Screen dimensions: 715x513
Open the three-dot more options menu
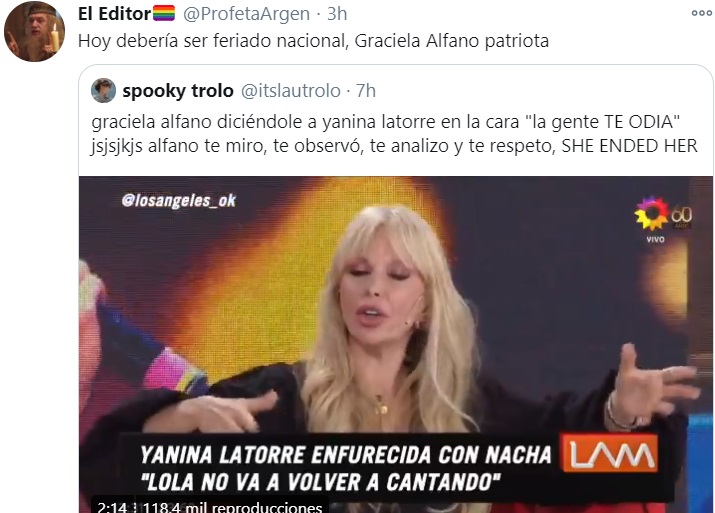click(x=701, y=13)
